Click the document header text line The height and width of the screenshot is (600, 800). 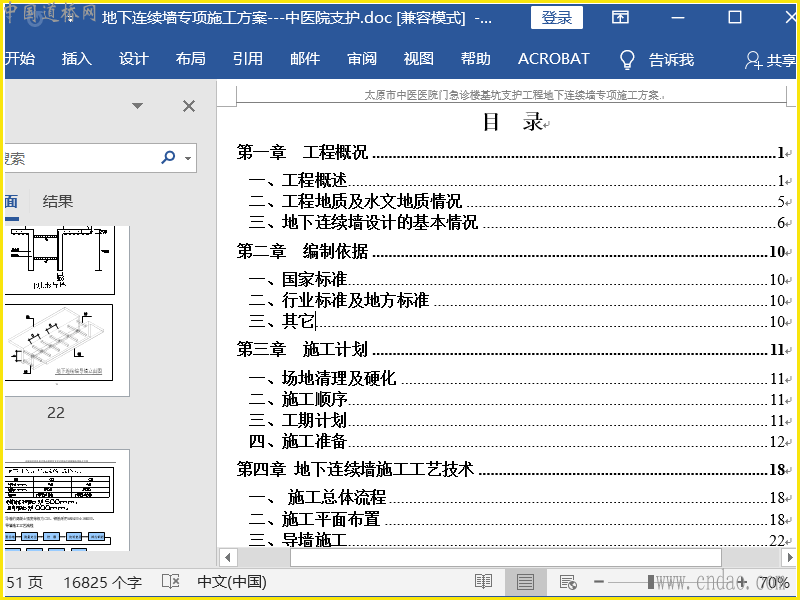point(512,95)
